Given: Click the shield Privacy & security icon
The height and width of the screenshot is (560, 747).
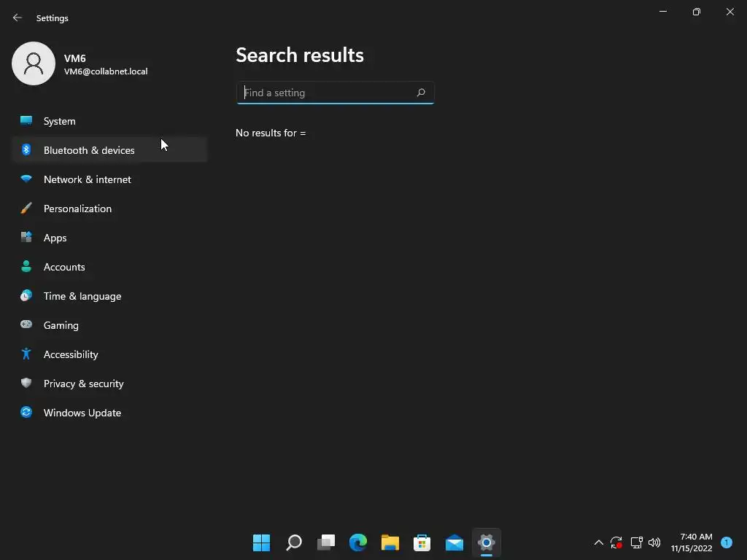Looking at the screenshot, I should (26, 383).
